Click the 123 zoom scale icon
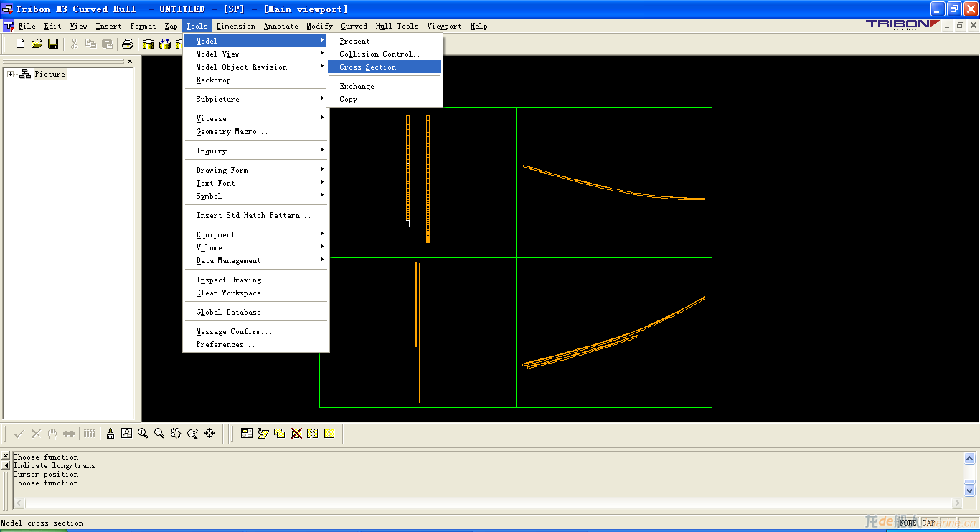Screen dimensions: 980x532 [192, 433]
